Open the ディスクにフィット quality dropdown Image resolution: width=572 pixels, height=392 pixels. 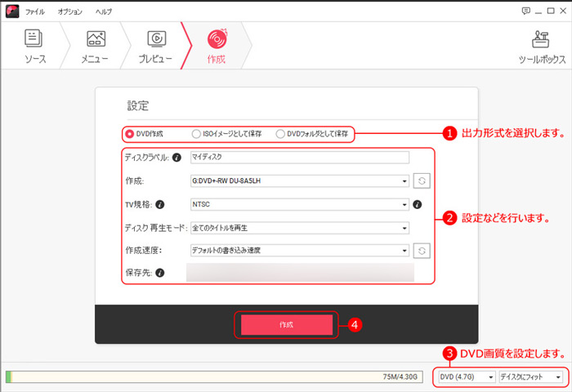531,376
